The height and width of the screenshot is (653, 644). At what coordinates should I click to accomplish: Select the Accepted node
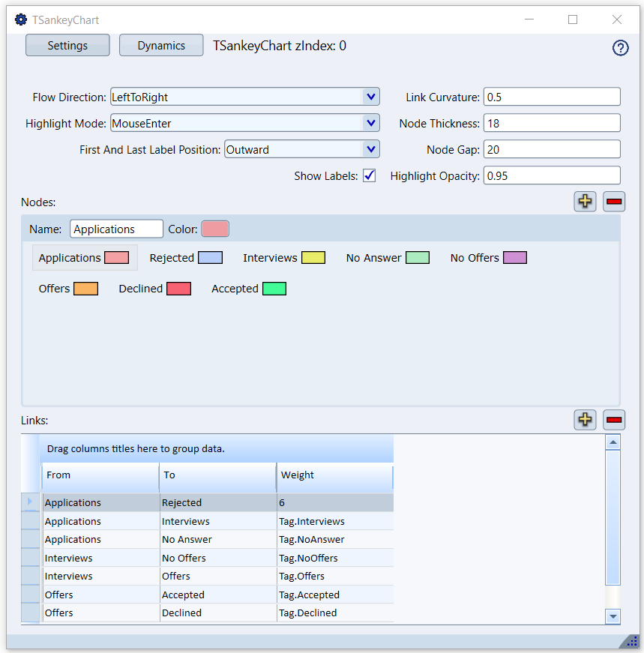pyautogui.click(x=248, y=289)
